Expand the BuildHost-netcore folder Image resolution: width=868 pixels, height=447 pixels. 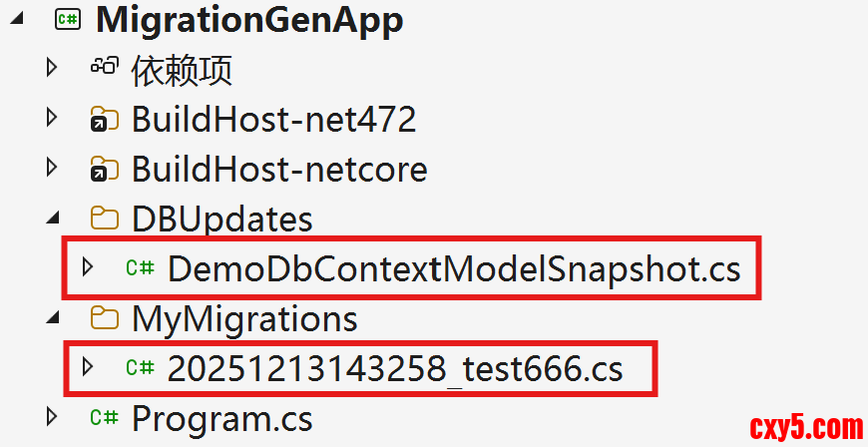click(52, 168)
